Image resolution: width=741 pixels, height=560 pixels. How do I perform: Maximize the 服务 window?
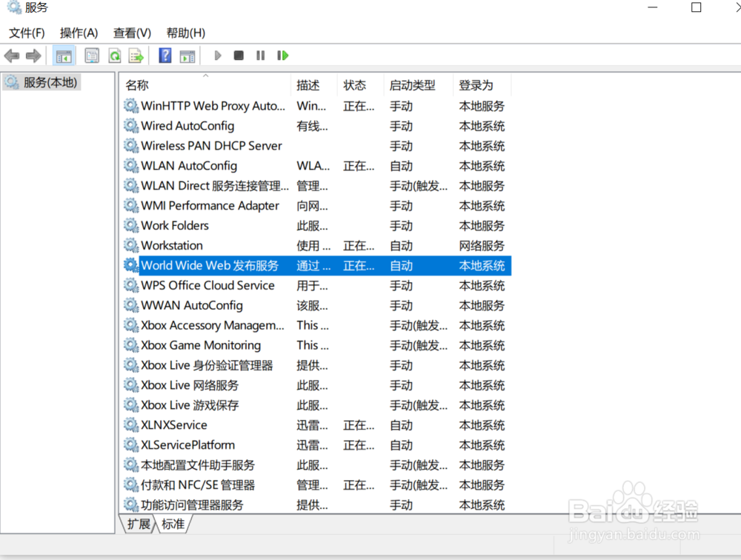pyautogui.click(x=696, y=7)
